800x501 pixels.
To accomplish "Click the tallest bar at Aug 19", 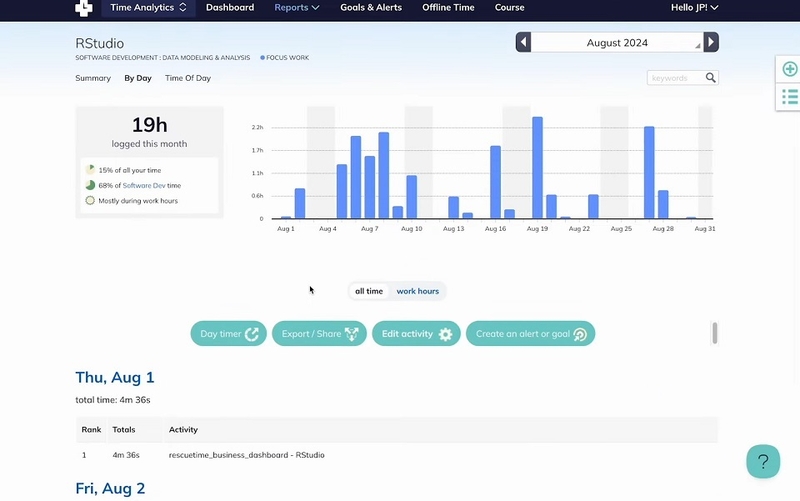I will (537, 168).
